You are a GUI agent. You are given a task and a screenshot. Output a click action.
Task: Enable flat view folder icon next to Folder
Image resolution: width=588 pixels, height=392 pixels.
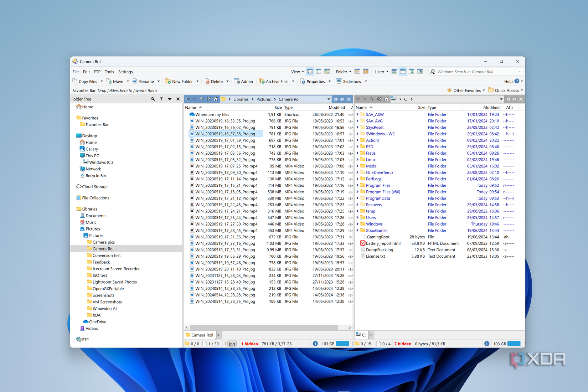[357, 72]
